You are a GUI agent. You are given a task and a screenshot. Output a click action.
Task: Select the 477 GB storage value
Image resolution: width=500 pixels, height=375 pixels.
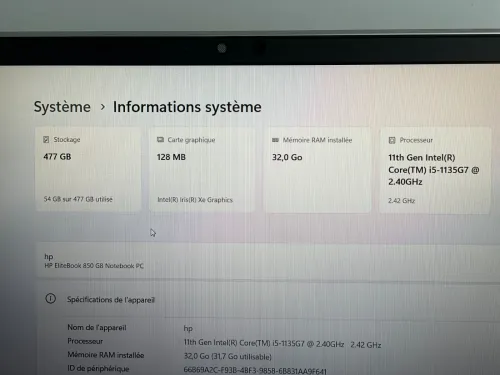57,157
